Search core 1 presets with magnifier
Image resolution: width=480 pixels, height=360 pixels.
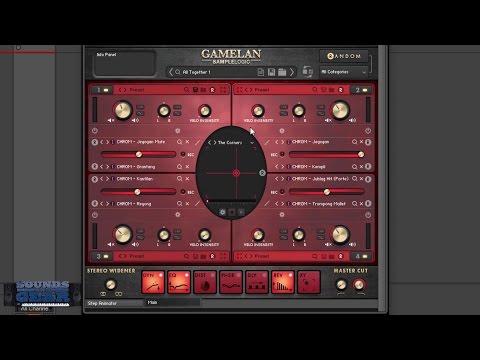pos(186,90)
